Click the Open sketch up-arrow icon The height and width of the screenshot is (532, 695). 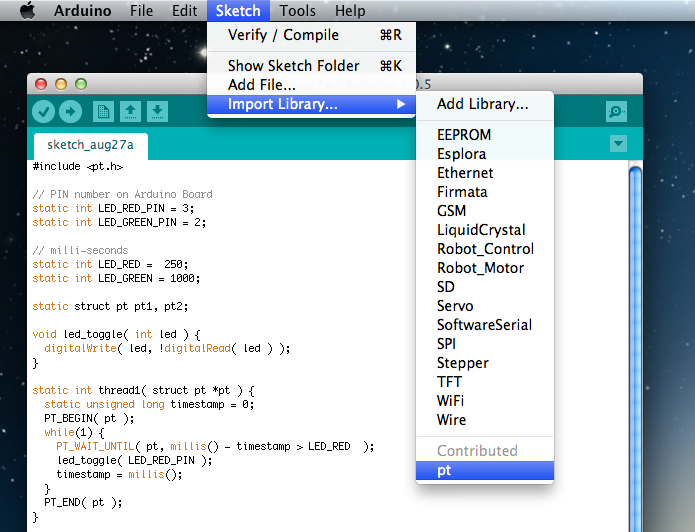pos(130,112)
